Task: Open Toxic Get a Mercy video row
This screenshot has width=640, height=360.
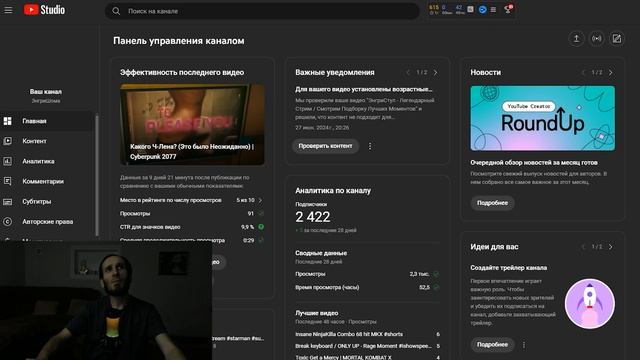Action: [x=367, y=357]
